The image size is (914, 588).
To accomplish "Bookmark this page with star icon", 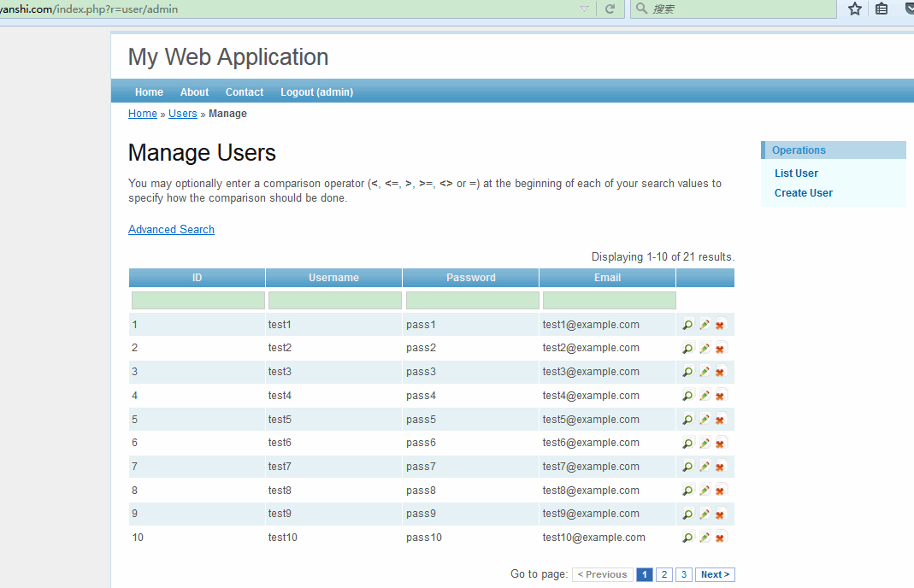I will 854,9.
